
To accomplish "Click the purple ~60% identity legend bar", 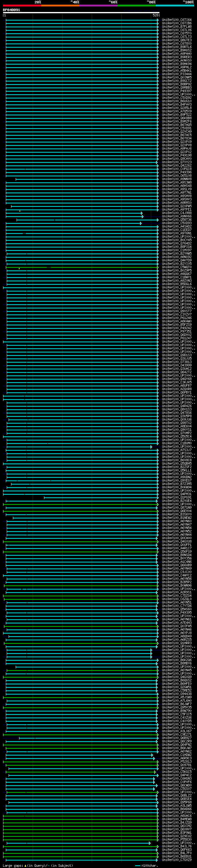I will pos(99,6).
